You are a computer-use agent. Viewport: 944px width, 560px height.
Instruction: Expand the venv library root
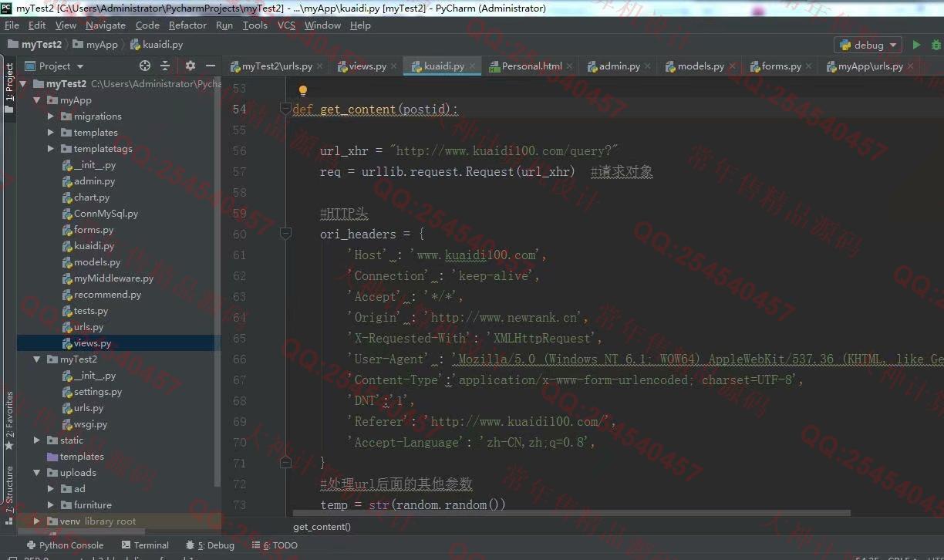36,521
